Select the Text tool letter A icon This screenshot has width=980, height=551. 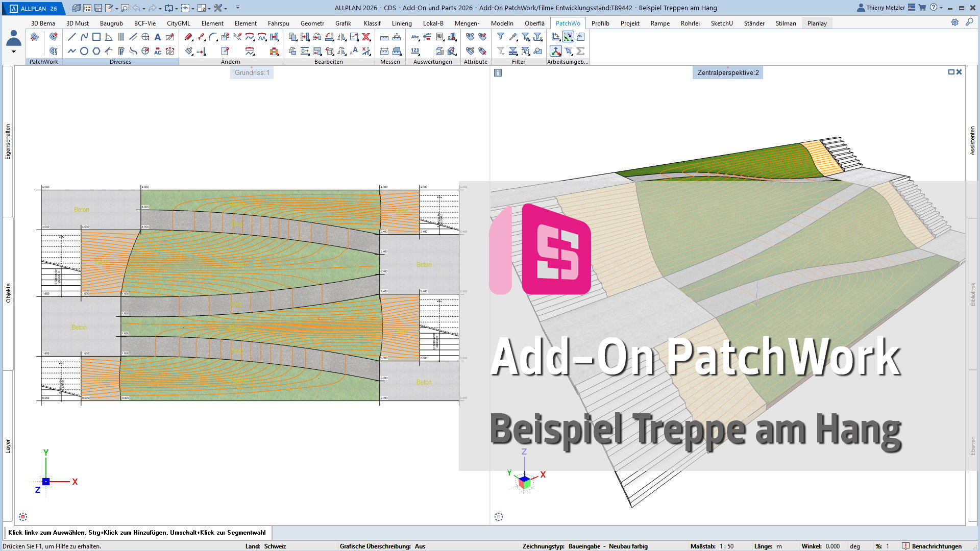[158, 37]
